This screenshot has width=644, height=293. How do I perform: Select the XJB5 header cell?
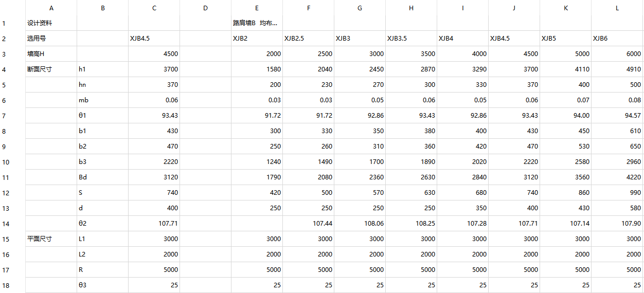pos(565,39)
